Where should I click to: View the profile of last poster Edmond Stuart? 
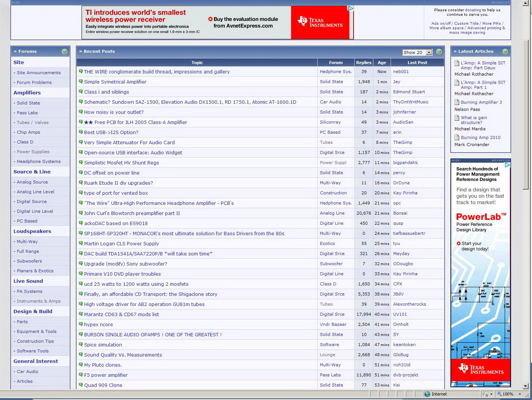(x=409, y=92)
